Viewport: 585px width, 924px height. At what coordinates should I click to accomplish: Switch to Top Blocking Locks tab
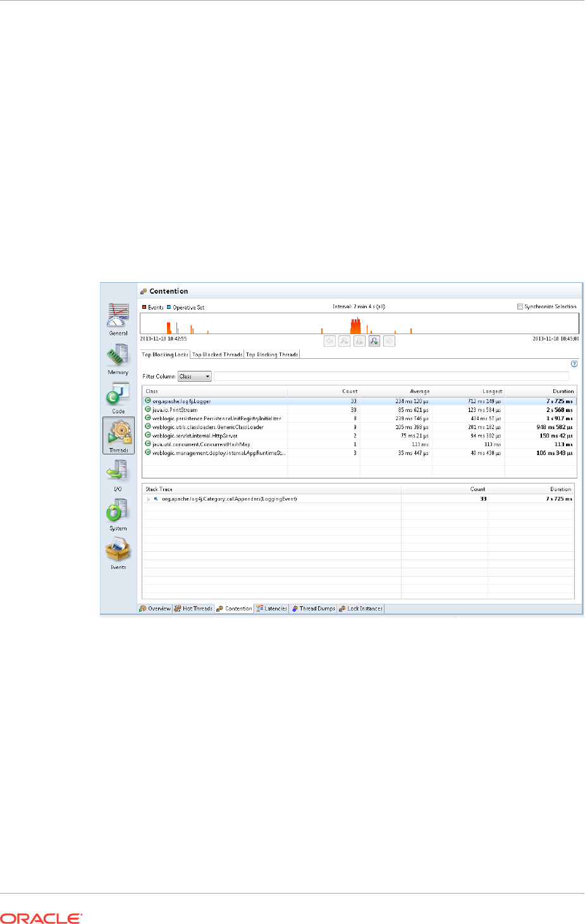coord(164,354)
